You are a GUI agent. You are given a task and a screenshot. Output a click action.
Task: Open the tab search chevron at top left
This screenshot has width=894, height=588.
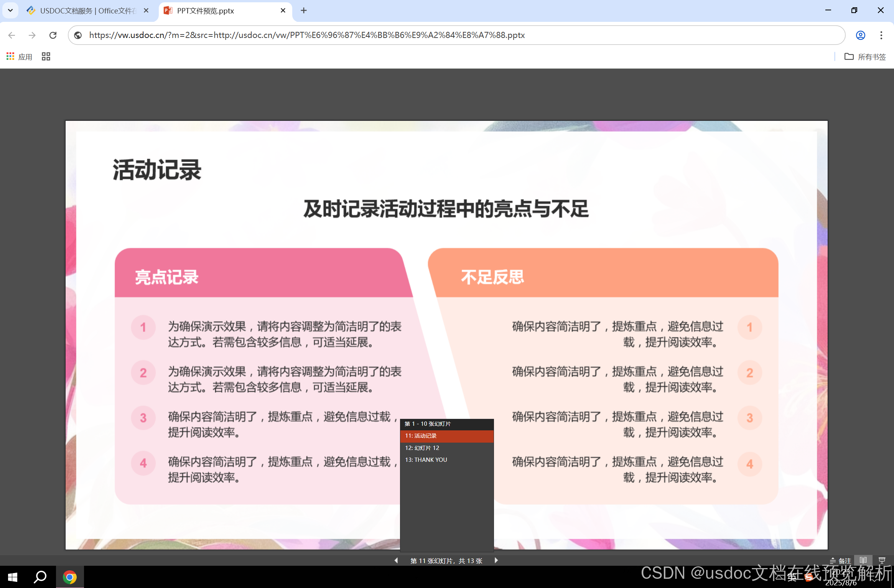10,10
